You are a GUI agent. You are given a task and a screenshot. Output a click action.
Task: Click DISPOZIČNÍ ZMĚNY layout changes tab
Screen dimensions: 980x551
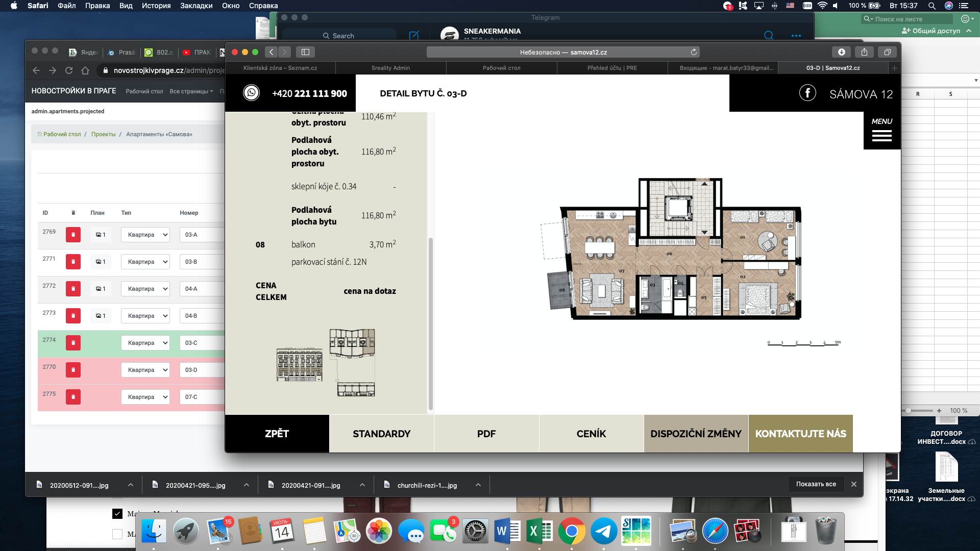pyautogui.click(x=695, y=433)
